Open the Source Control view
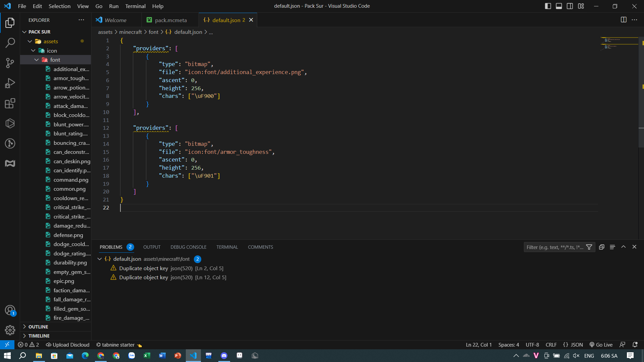Screen dimensions: 644x362 point(10,63)
